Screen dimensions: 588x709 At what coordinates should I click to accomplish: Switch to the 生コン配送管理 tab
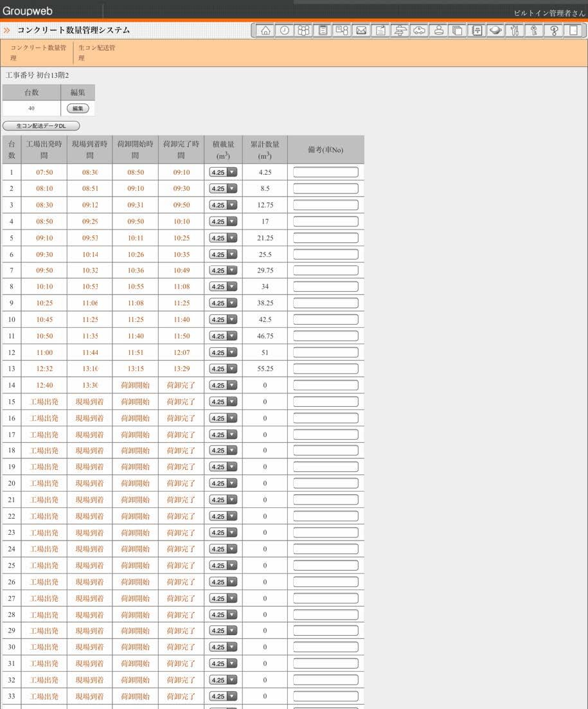pyautogui.click(x=97, y=53)
